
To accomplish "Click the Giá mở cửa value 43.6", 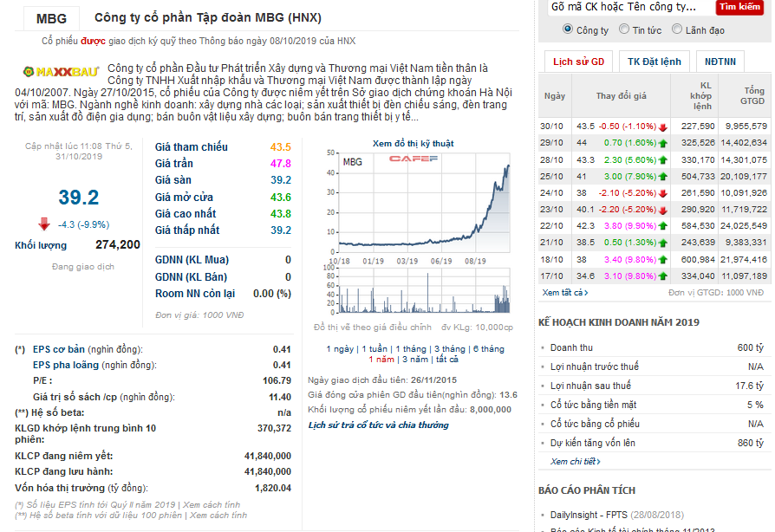I will (281, 198).
